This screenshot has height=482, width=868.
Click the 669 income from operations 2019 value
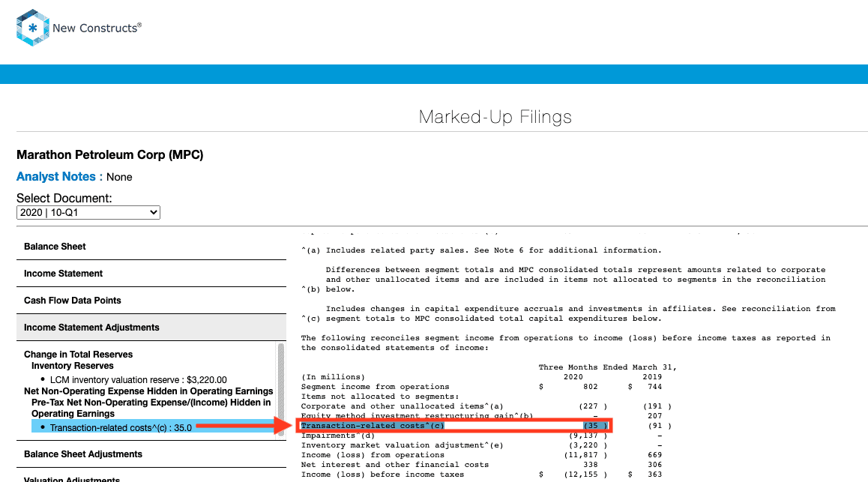click(655, 455)
